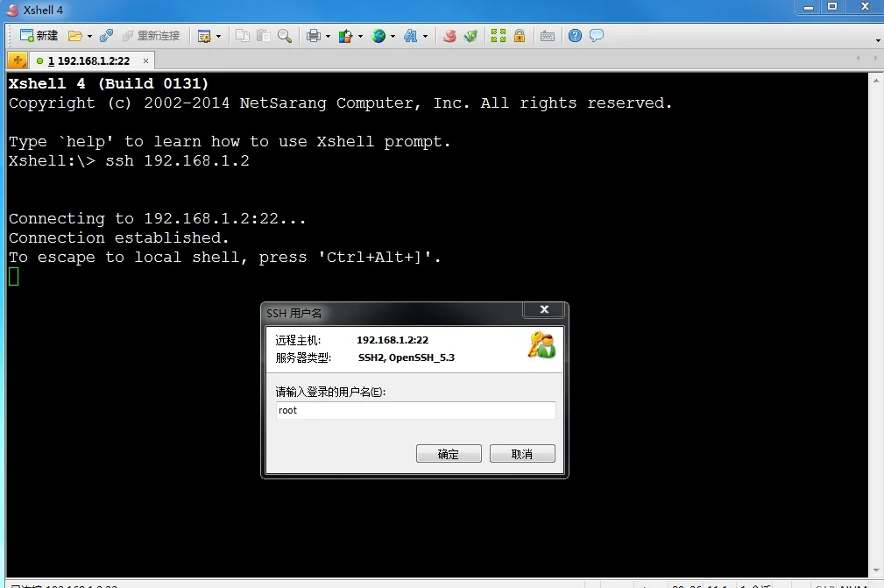Maximize the Xshell 4 window
The image size is (884, 588).
pyautogui.click(x=832, y=7)
